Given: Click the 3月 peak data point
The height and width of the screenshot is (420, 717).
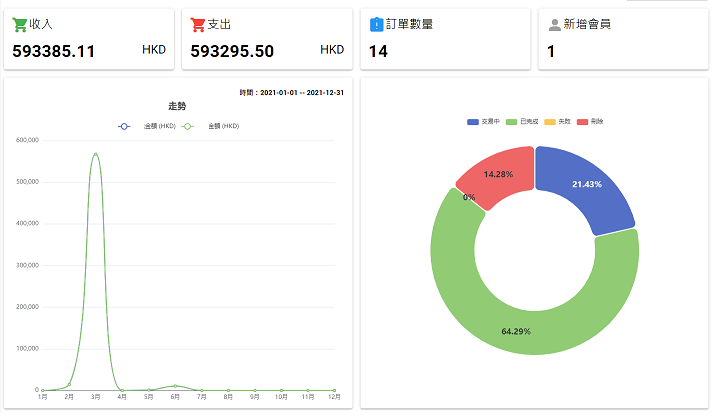Looking at the screenshot, I should 95,154.
